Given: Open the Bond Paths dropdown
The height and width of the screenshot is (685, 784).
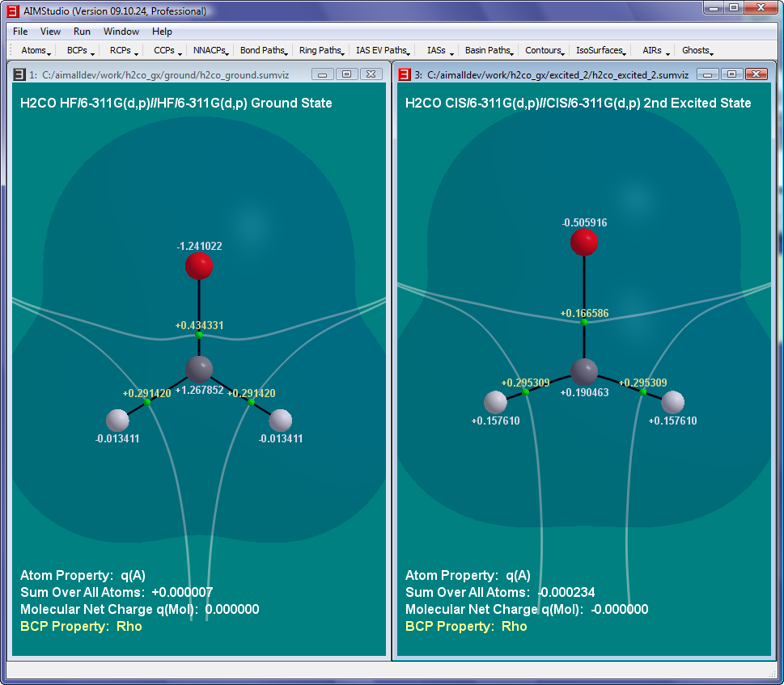Looking at the screenshot, I should (264, 50).
